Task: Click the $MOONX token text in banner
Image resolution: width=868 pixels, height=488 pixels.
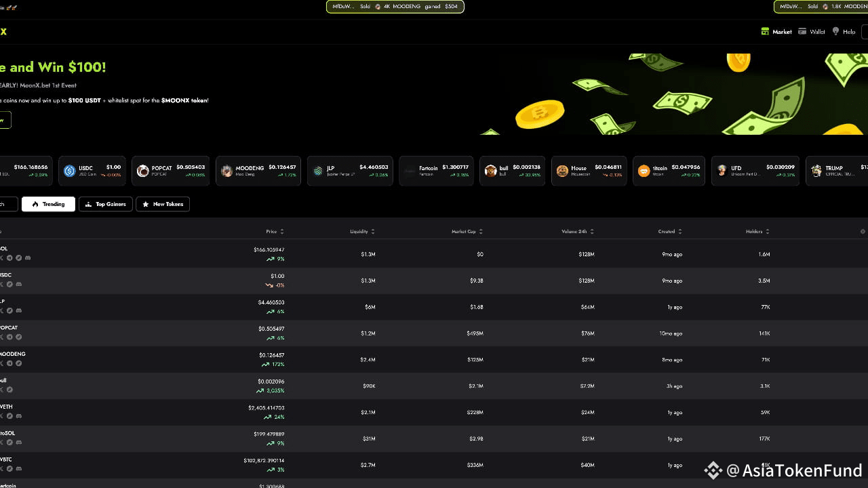Action: coord(184,100)
